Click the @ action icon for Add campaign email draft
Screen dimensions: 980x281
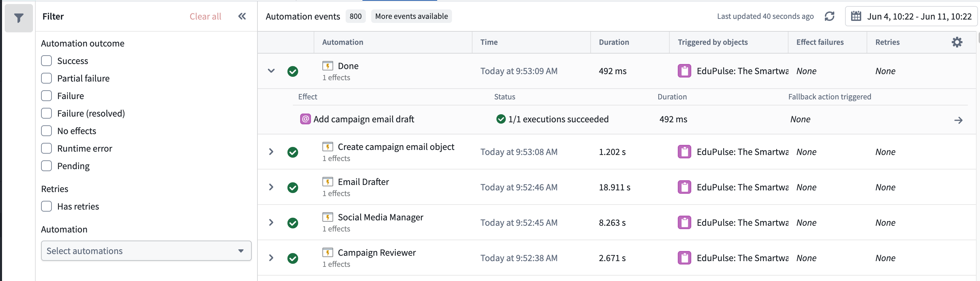306,119
